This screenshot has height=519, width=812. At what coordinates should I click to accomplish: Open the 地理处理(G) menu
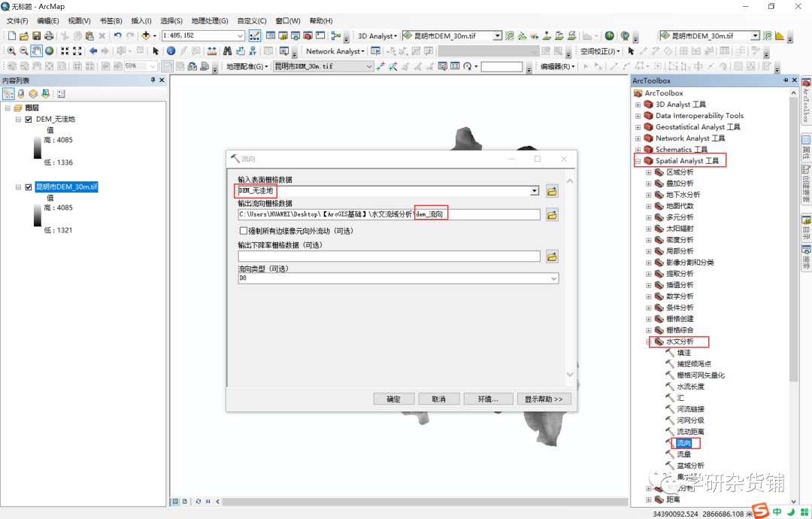coord(210,21)
